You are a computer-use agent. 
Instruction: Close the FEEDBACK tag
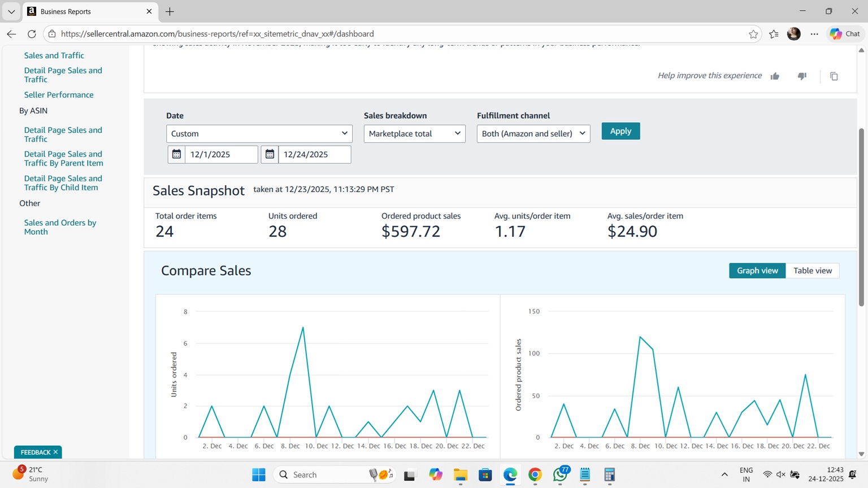(x=55, y=452)
